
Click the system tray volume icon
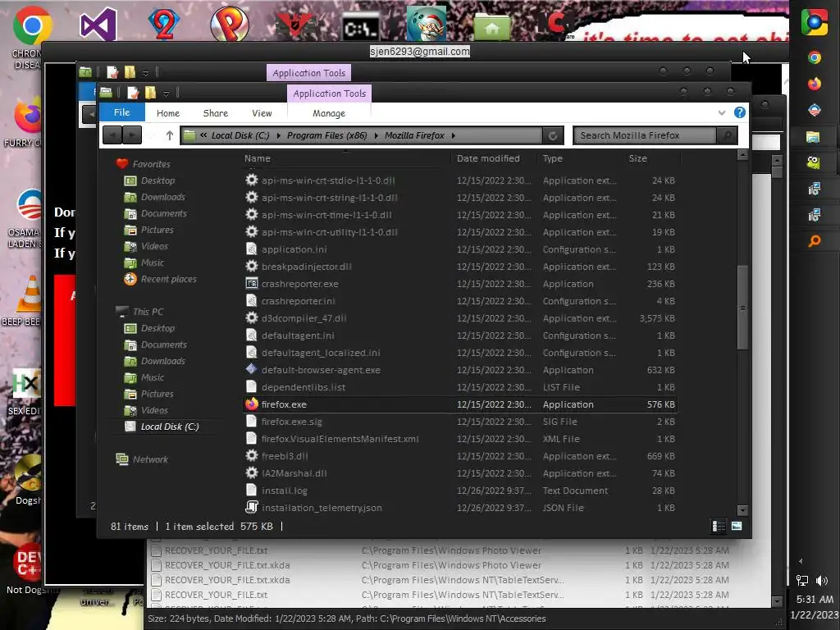[822, 580]
